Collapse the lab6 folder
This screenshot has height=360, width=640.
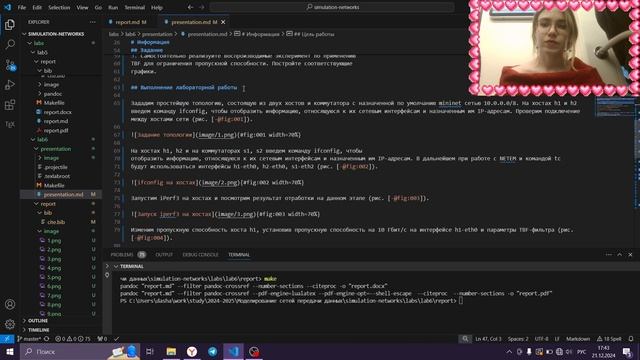pos(42,139)
